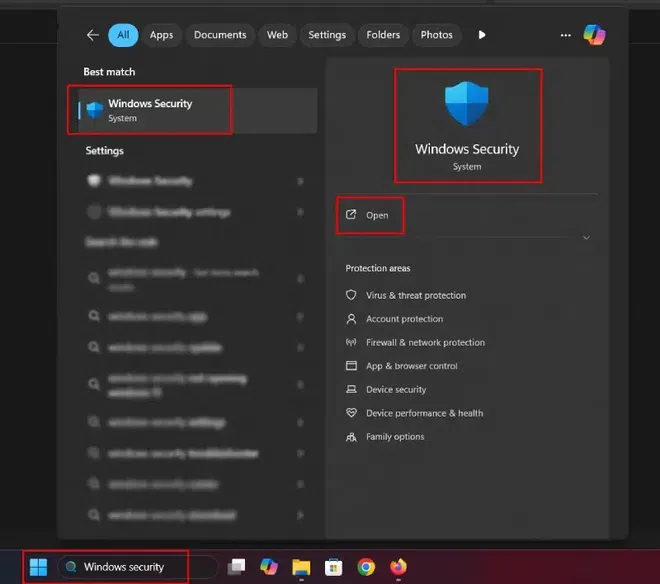Launch Copilot from the taskbar
The width and height of the screenshot is (660, 584).
point(269,567)
